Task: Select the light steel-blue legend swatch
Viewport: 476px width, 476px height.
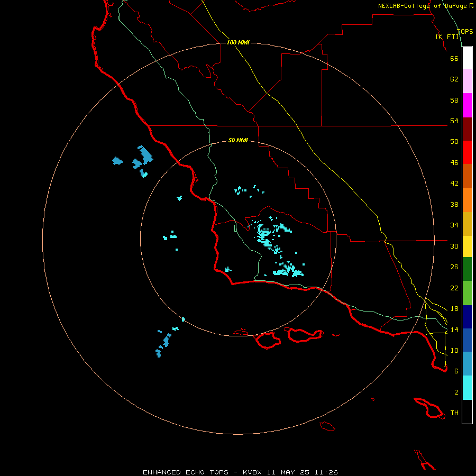Action: click(467, 363)
